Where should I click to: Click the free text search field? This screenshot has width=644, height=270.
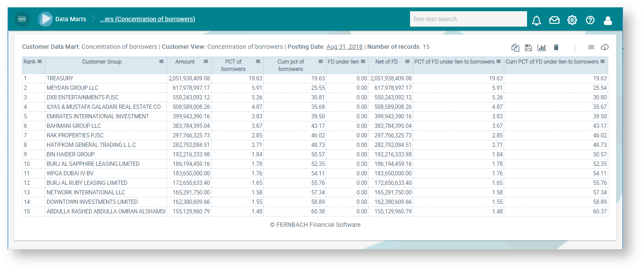click(x=468, y=19)
